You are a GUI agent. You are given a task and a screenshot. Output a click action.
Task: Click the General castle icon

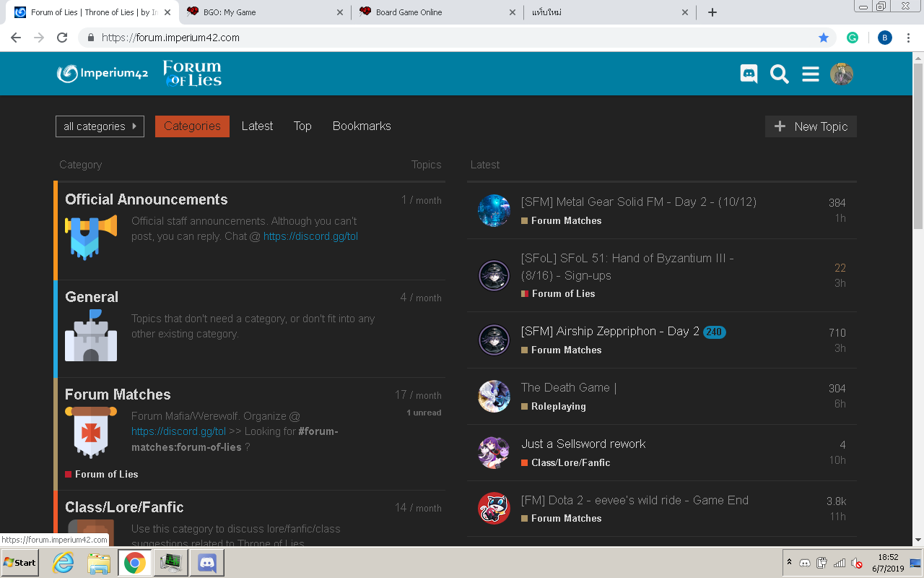91,335
